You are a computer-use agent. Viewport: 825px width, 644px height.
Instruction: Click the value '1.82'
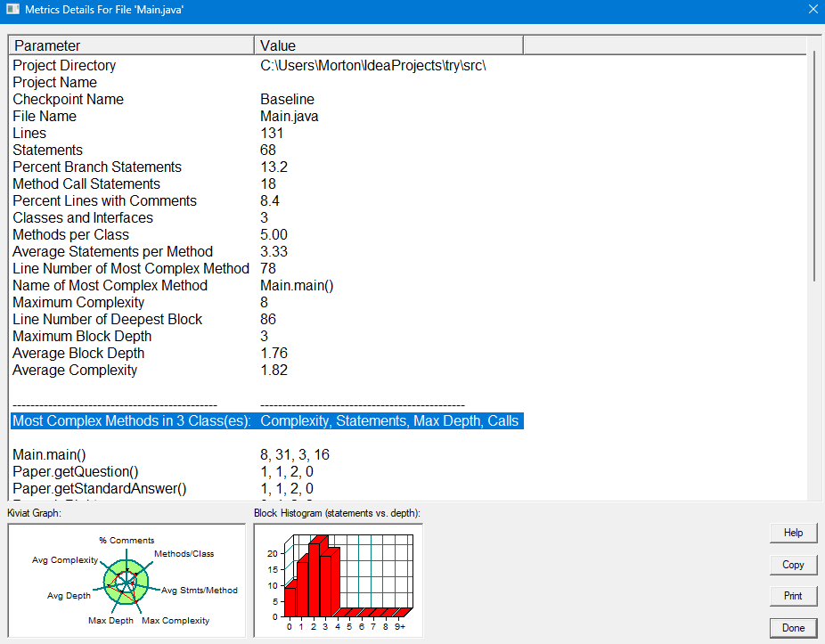274,370
